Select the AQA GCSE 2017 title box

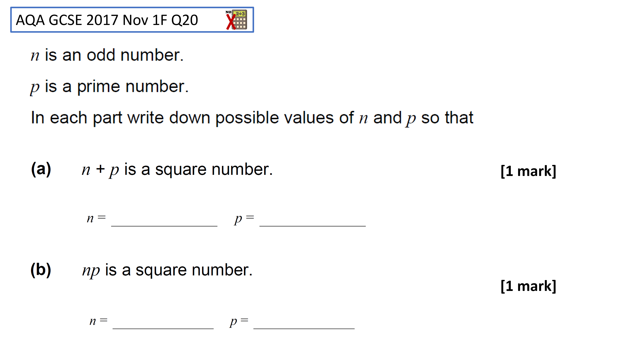coord(132,20)
